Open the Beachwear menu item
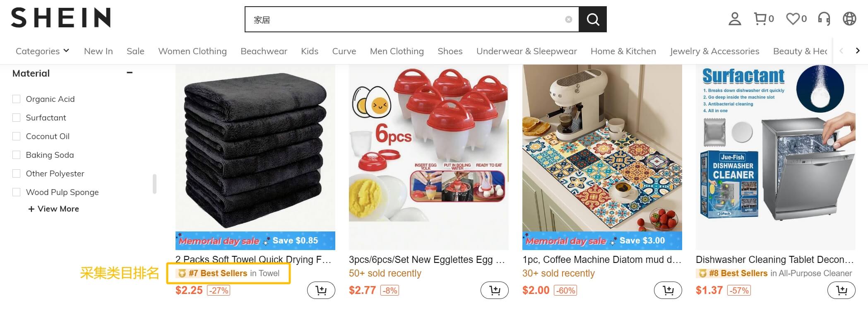This screenshot has height=313, width=868. coord(264,51)
